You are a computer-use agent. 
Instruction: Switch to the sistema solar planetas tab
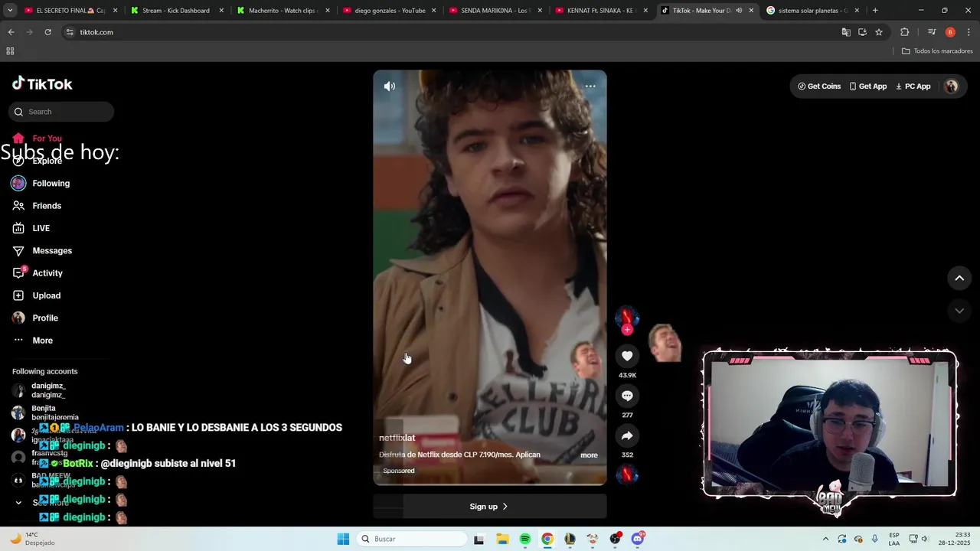813,11
